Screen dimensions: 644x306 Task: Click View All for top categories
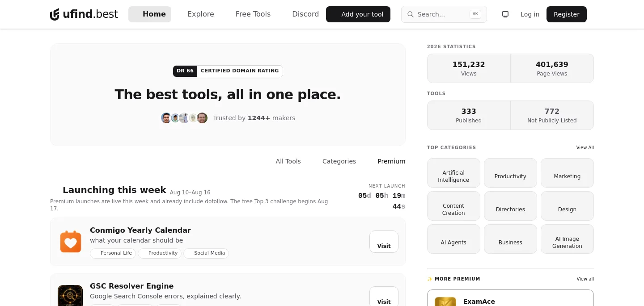[x=585, y=148]
